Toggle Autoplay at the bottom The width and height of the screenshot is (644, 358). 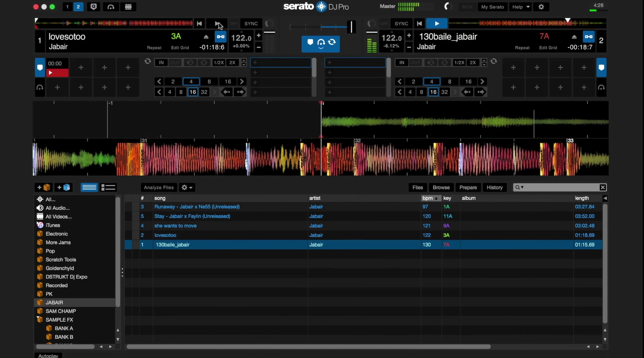click(x=49, y=355)
